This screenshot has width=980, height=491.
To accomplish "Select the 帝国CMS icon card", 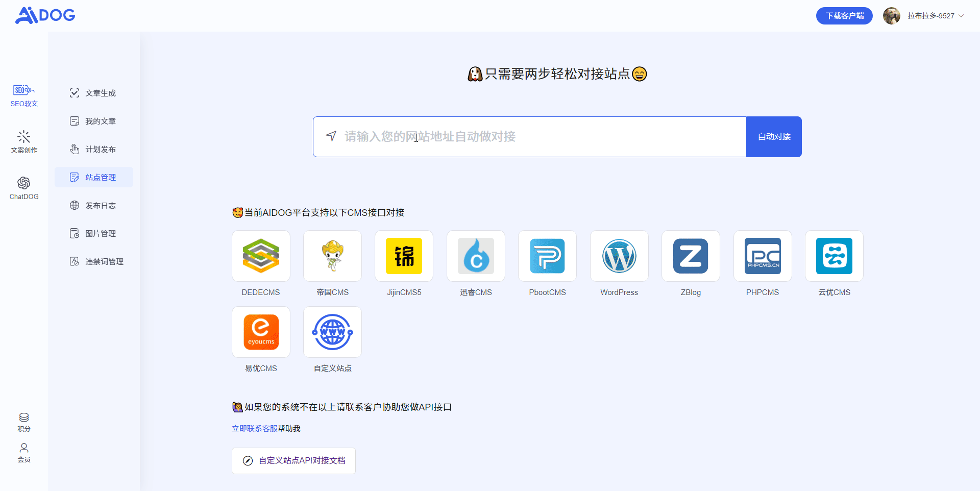I will point(332,256).
